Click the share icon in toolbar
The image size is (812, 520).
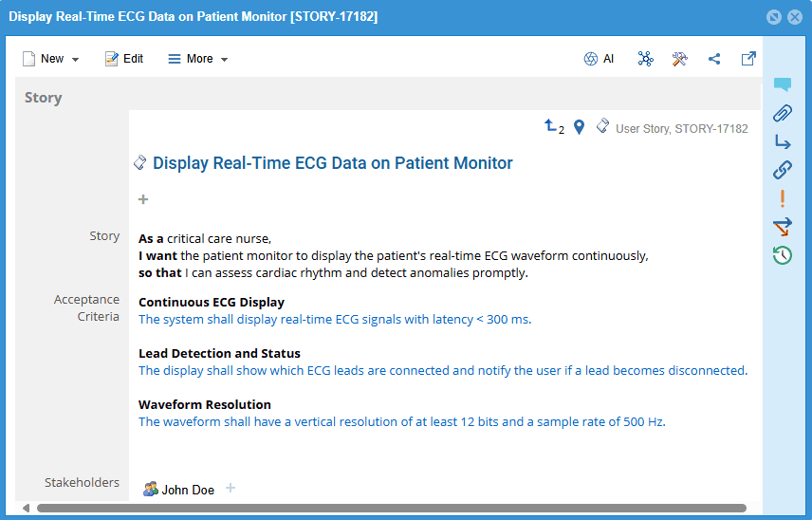tap(714, 59)
